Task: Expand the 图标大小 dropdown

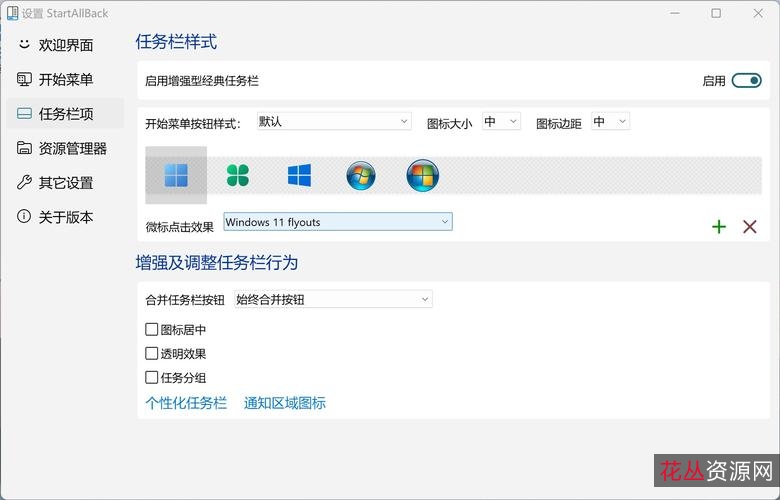Action: point(501,121)
